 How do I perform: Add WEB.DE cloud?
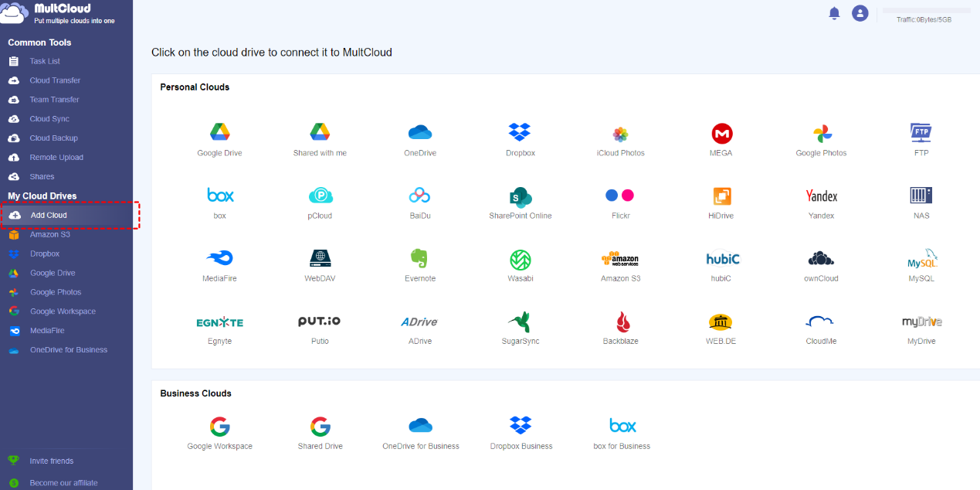721,328
